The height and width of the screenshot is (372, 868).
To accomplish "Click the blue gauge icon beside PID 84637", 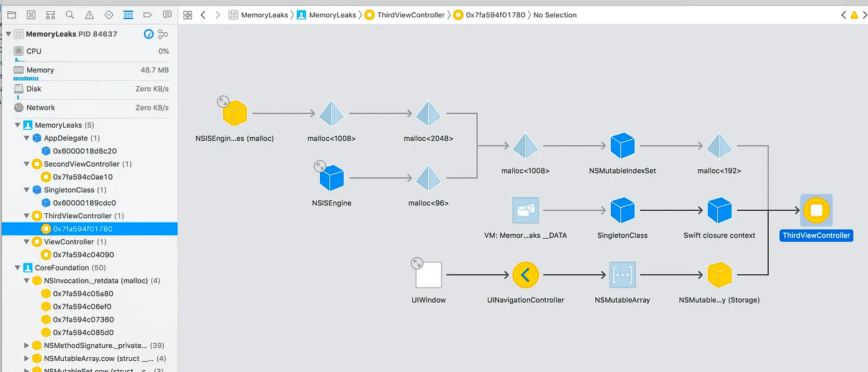I will click(149, 34).
